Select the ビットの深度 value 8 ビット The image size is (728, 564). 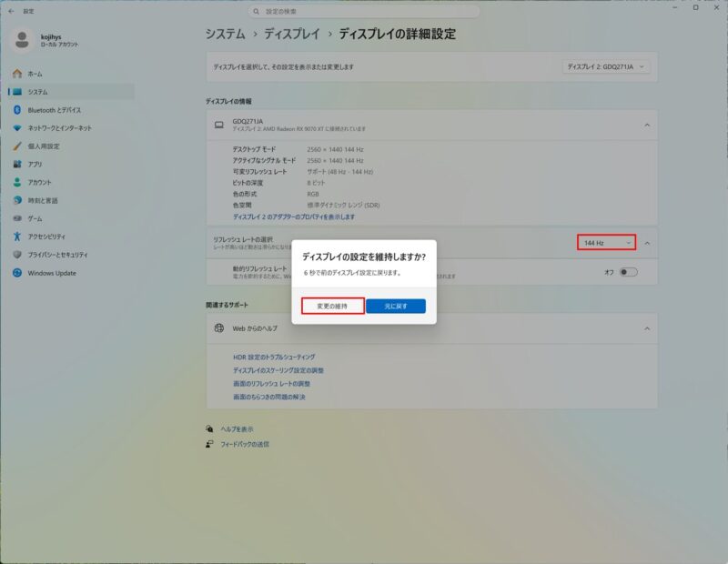pos(316,183)
